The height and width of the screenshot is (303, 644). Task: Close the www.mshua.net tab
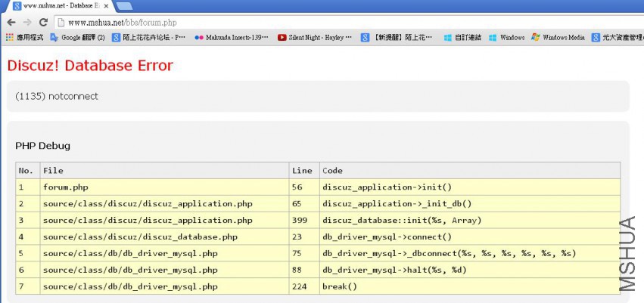click(x=106, y=6)
